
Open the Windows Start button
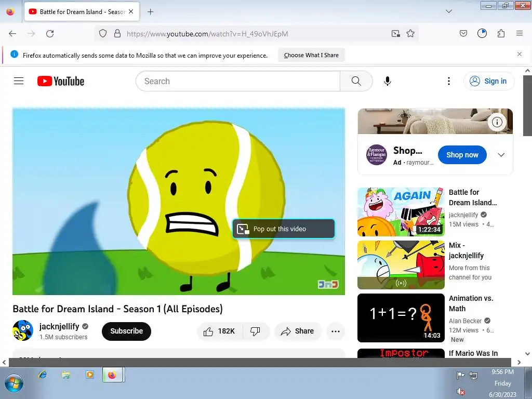pyautogui.click(x=14, y=383)
